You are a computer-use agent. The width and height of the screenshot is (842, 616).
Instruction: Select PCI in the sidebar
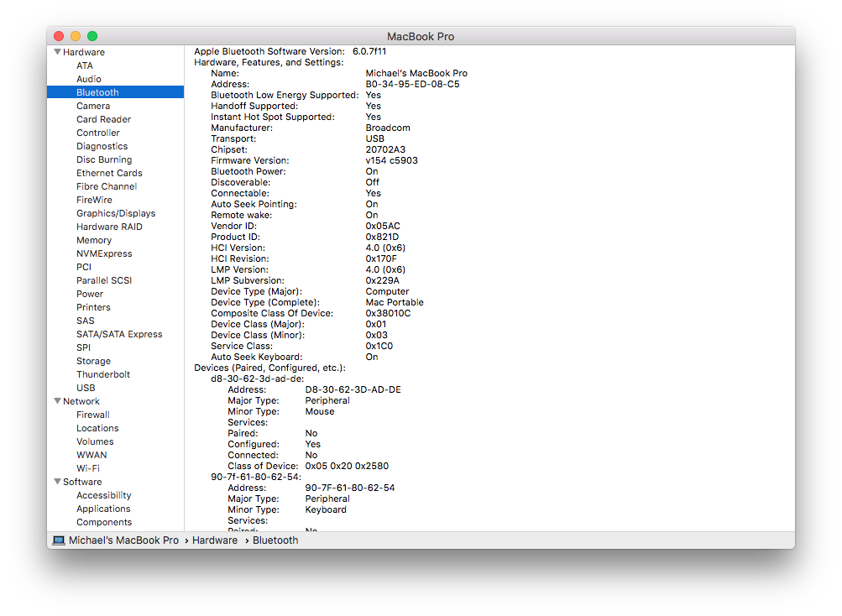pos(84,267)
